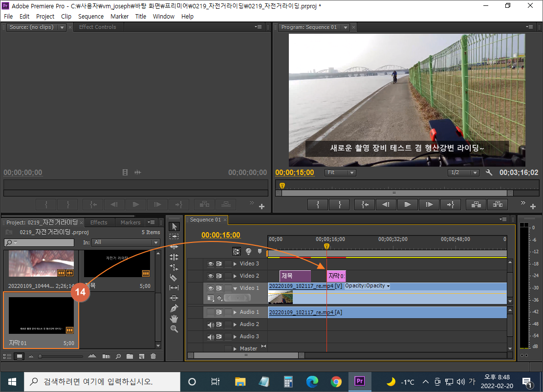Image resolution: width=543 pixels, height=392 pixels.
Task: Open the 1/2 playback resolution dropdown
Action: (463, 172)
